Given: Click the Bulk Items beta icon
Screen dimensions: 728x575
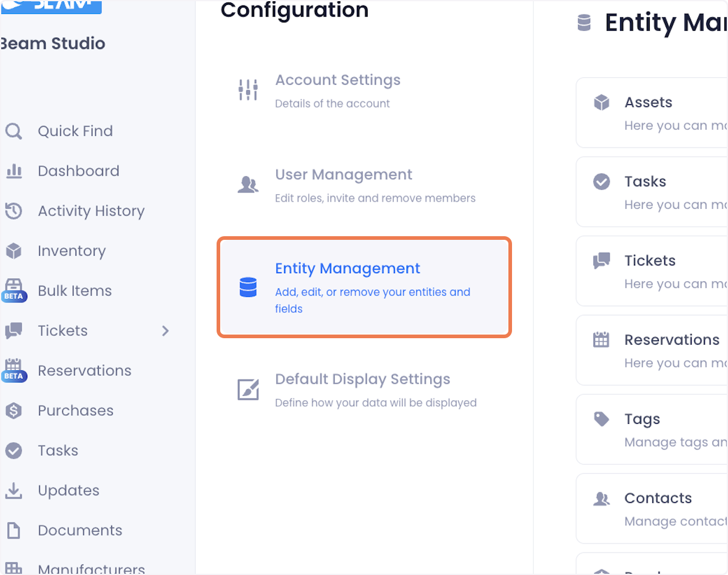Looking at the screenshot, I should coord(13,290).
